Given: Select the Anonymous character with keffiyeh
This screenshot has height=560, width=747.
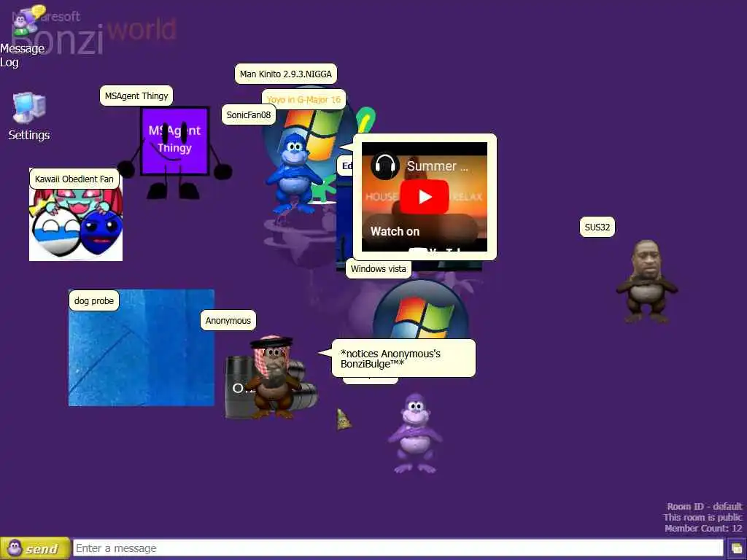Looking at the screenshot, I should (x=273, y=377).
